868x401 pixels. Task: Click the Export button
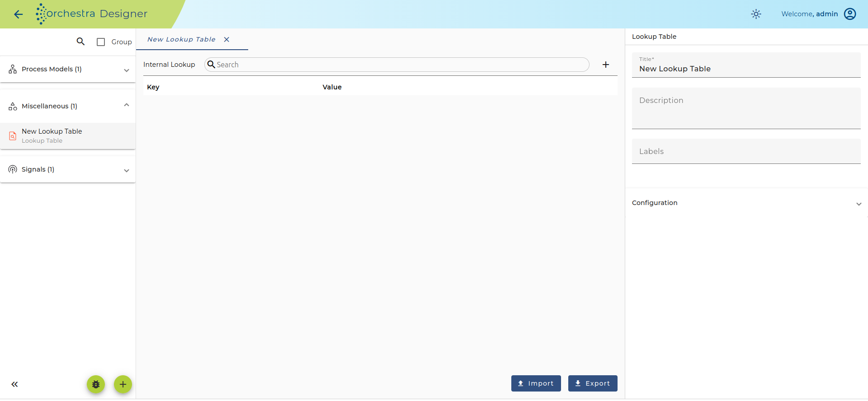tap(593, 383)
